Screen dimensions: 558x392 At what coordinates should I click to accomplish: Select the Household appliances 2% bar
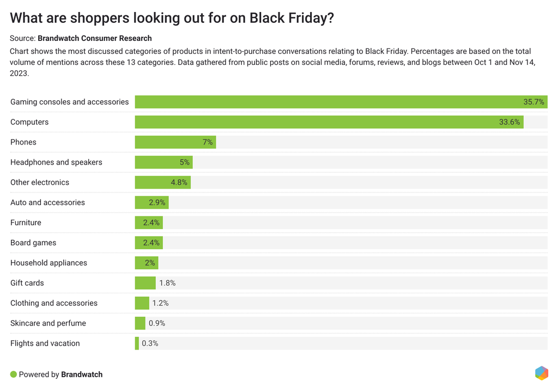[x=147, y=263]
